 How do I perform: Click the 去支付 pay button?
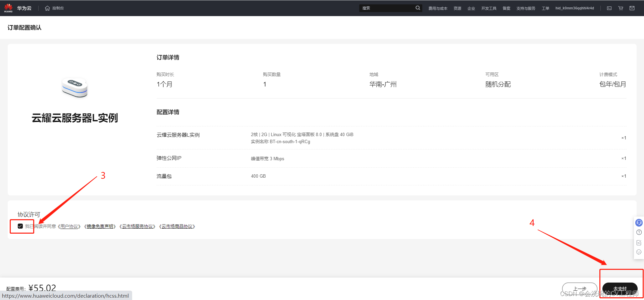click(x=620, y=289)
